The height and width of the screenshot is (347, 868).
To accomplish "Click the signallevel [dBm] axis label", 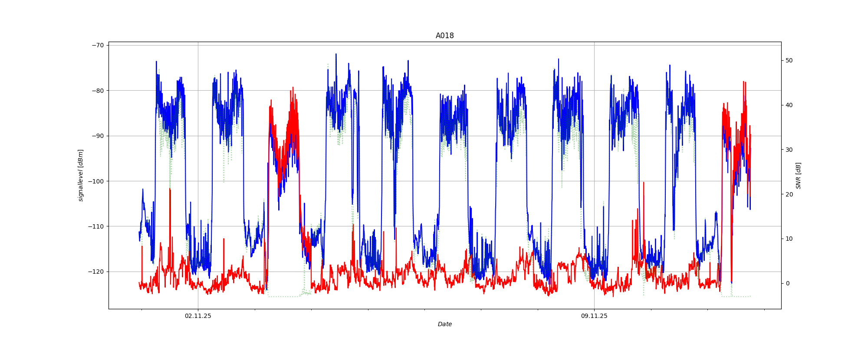I will click(81, 175).
